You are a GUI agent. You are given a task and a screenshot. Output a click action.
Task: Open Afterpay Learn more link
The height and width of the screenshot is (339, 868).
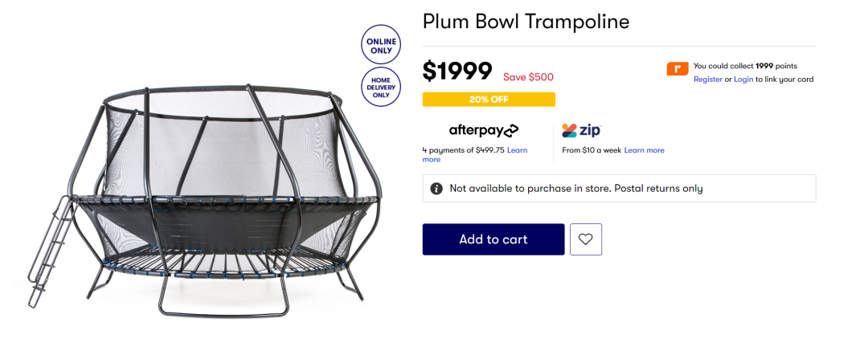point(475,155)
